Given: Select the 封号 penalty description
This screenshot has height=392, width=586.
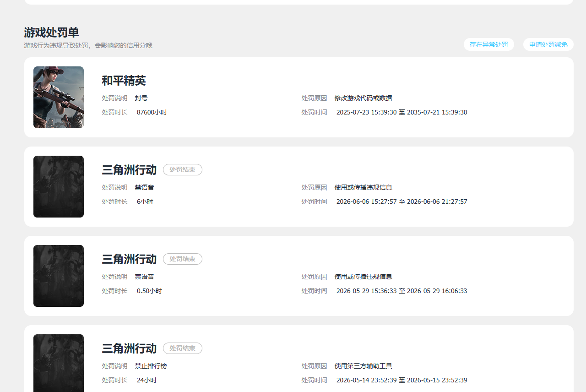Looking at the screenshot, I should pos(141,98).
